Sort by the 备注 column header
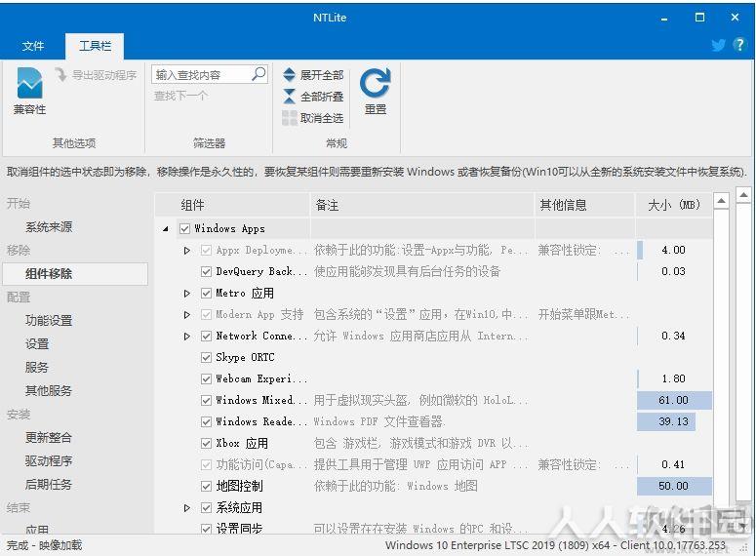Image resolution: width=756 pixels, height=556 pixels. [422, 205]
